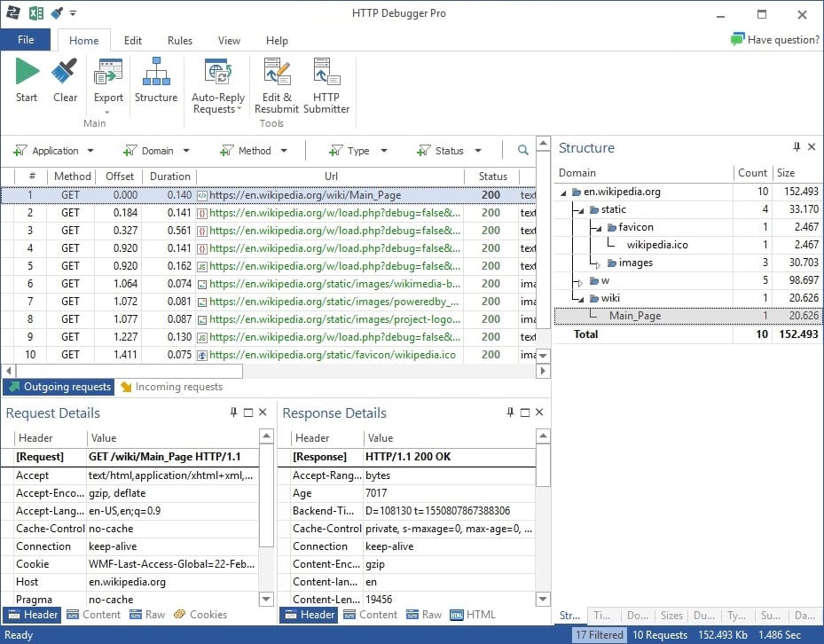This screenshot has height=644, width=824.
Task: Switch to the Rules ribbon tab
Action: tap(180, 41)
